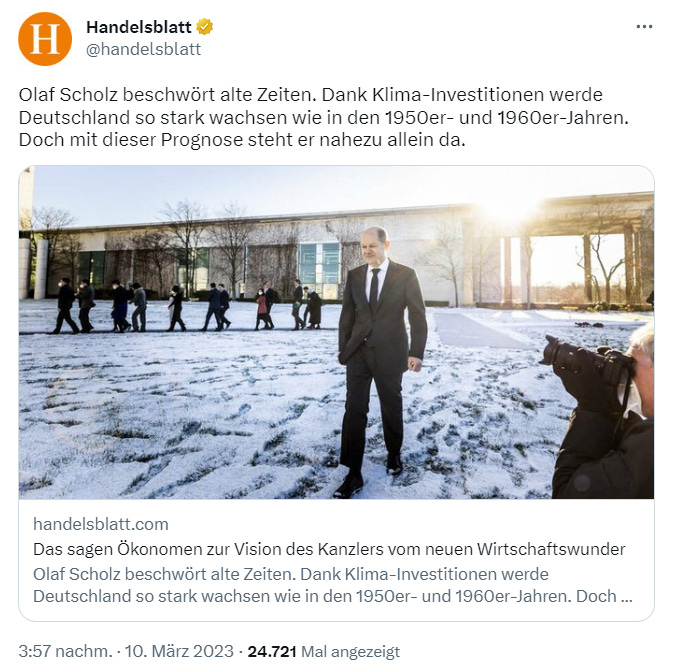Click the "Mal angezeigt" label
The width and height of the screenshot is (673, 667).
350,652
